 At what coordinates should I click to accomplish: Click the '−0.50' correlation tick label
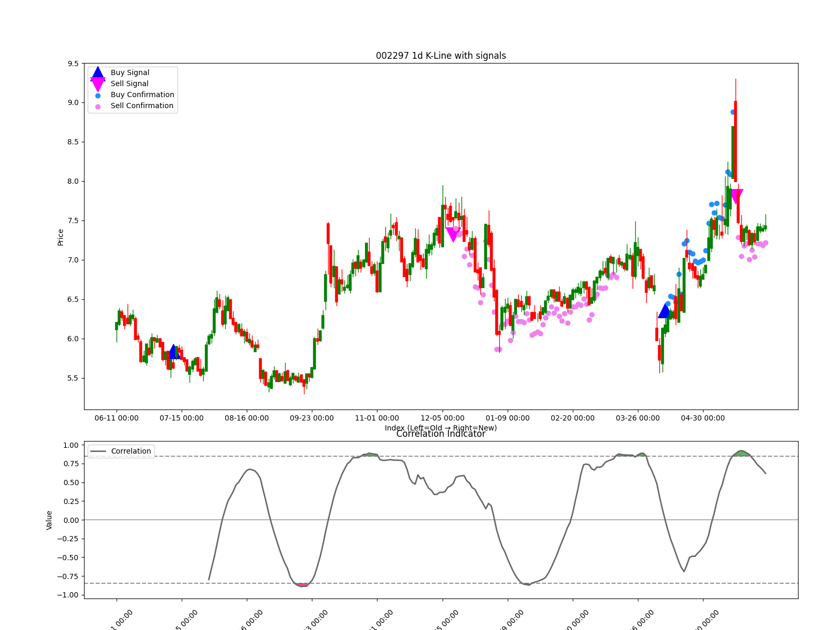[67, 558]
